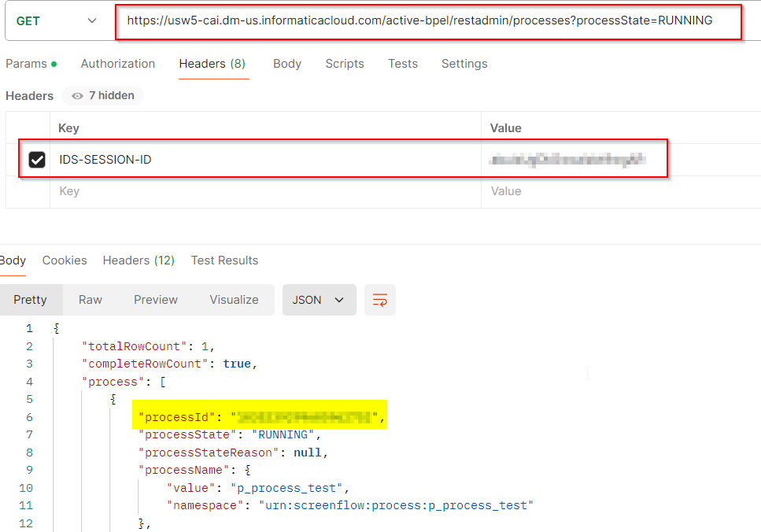Select the Headers (8) request tab
761x532 pixels.
212,64
